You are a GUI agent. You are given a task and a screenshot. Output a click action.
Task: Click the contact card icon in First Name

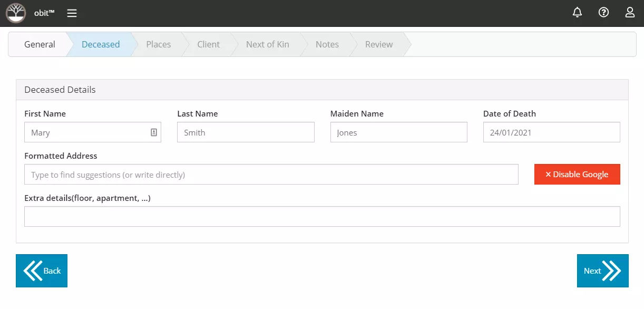pyautogui.click(x=154, y=132)
